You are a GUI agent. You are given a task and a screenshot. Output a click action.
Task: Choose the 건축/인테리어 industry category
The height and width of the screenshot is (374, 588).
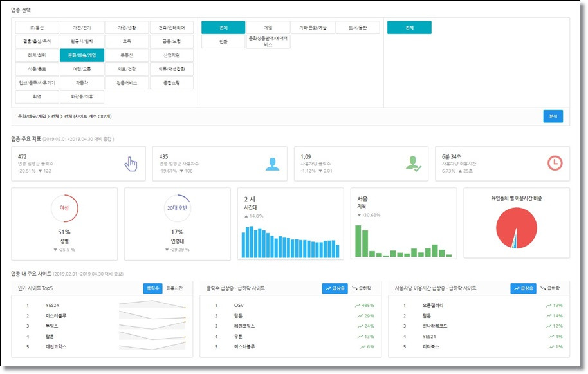pos(172,28)
